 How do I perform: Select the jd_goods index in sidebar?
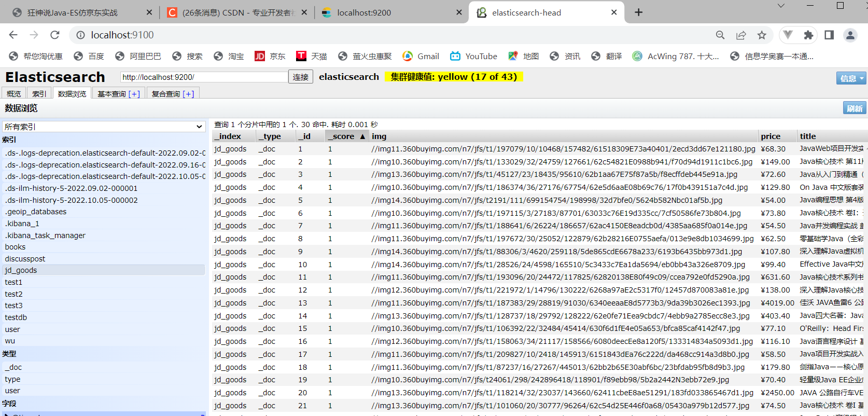click(104, 270)
